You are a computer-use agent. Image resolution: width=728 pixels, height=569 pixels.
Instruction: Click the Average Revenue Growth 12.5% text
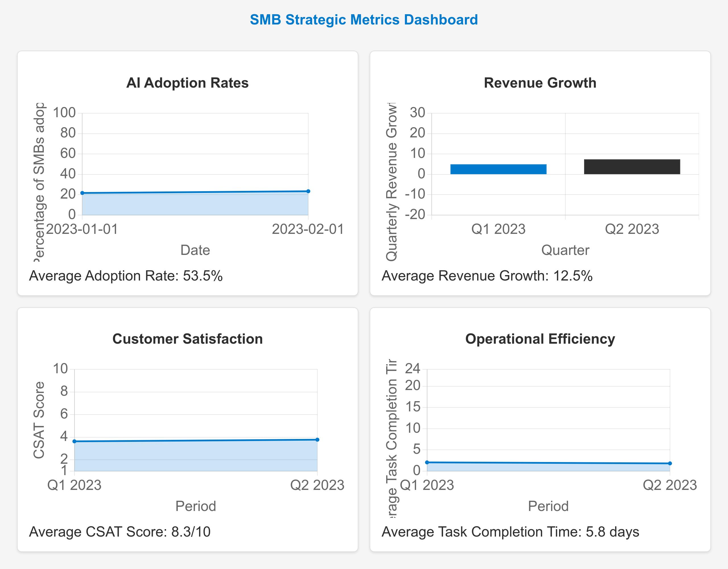click(x=487, y=276)
